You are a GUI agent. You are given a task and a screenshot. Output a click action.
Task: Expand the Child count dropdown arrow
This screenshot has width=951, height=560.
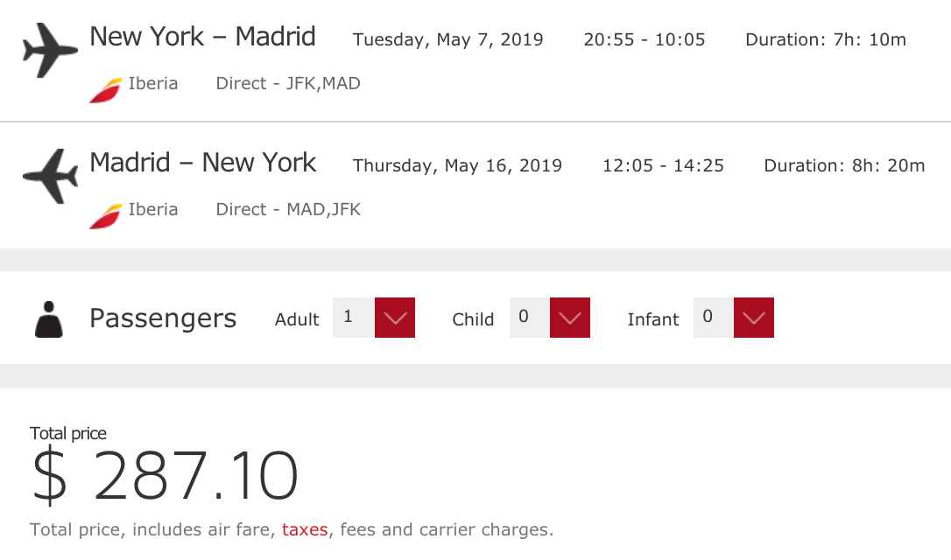(570, 318)
